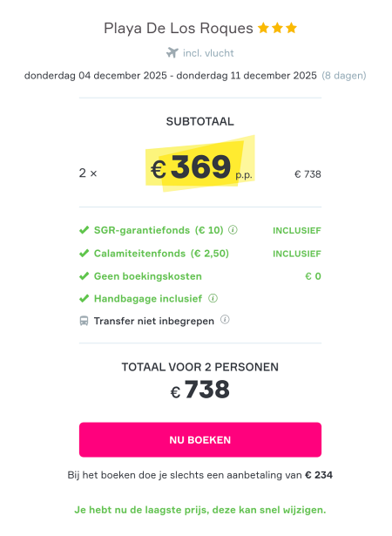Click the Handbagage inclusief checkmark
This screenshot has height=536, width=392.
84,299
